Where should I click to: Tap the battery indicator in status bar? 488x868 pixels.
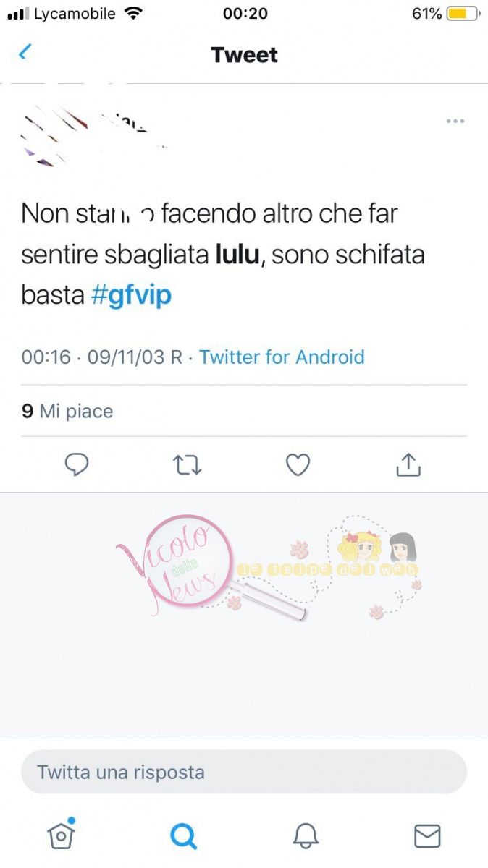pyautogui.click(x=463, y=13)
